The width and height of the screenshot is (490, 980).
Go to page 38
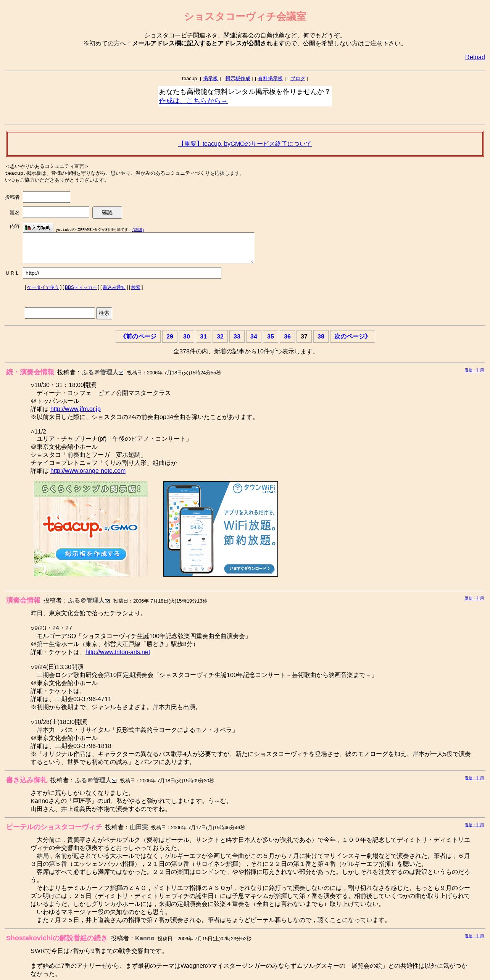click(321, 337)
